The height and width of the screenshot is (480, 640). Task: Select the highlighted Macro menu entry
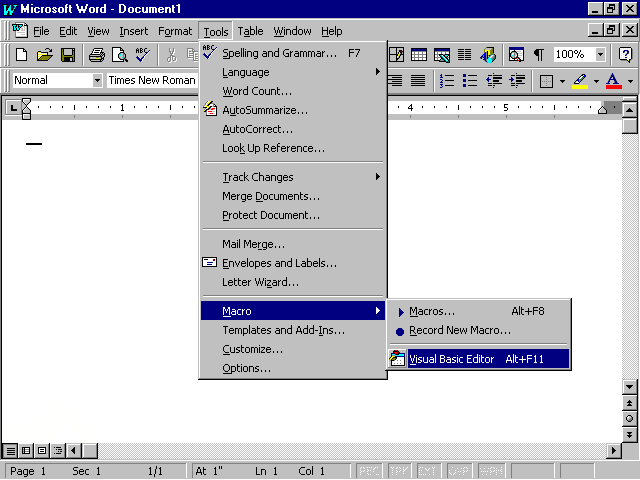click(293, 311)
